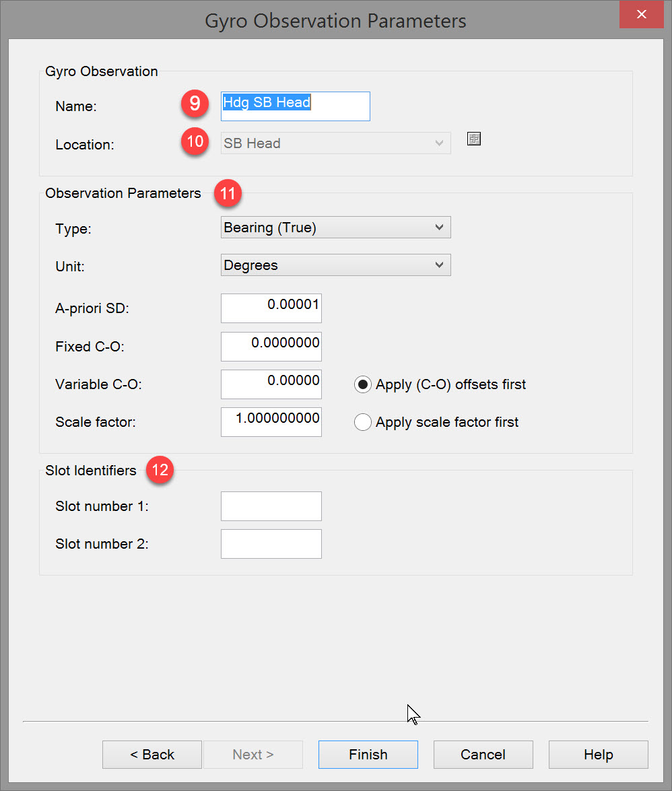Click the node selector icon beside Location

[474, 139]
